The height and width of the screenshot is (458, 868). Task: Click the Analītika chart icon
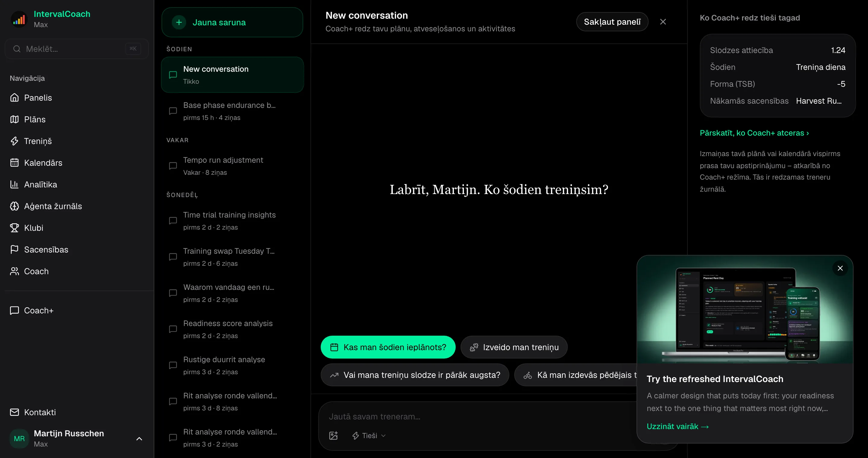point(14,184)
